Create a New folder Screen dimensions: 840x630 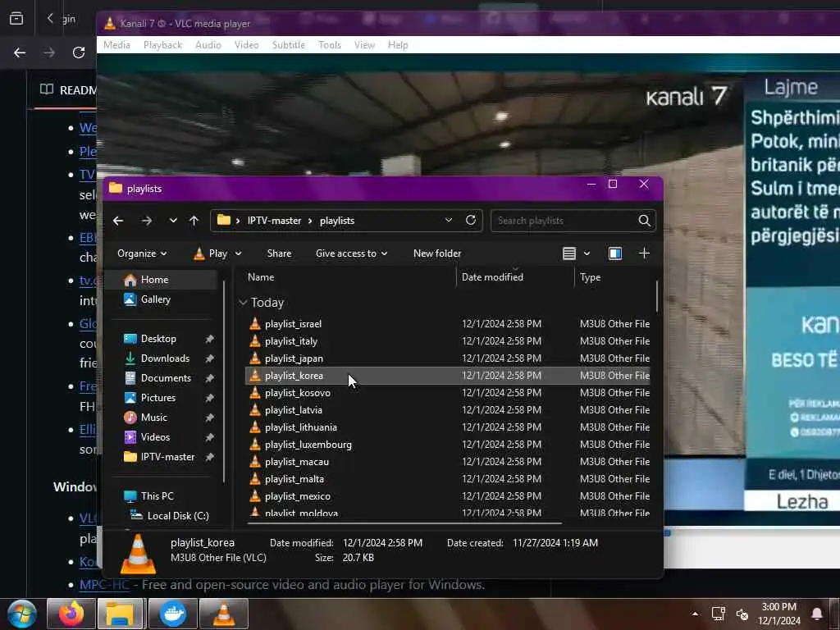coord(437,253)
